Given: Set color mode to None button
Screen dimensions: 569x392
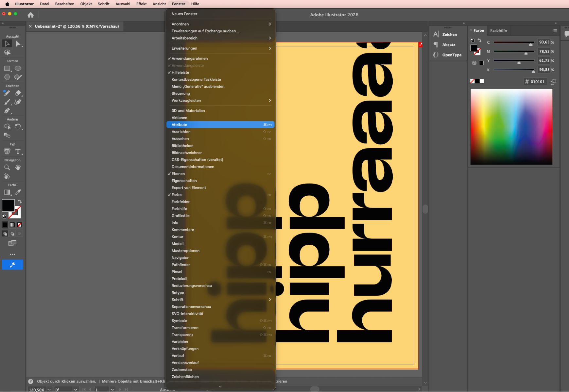Looking at the screenshot, I should pyautogui.click(x=20, y=225).
